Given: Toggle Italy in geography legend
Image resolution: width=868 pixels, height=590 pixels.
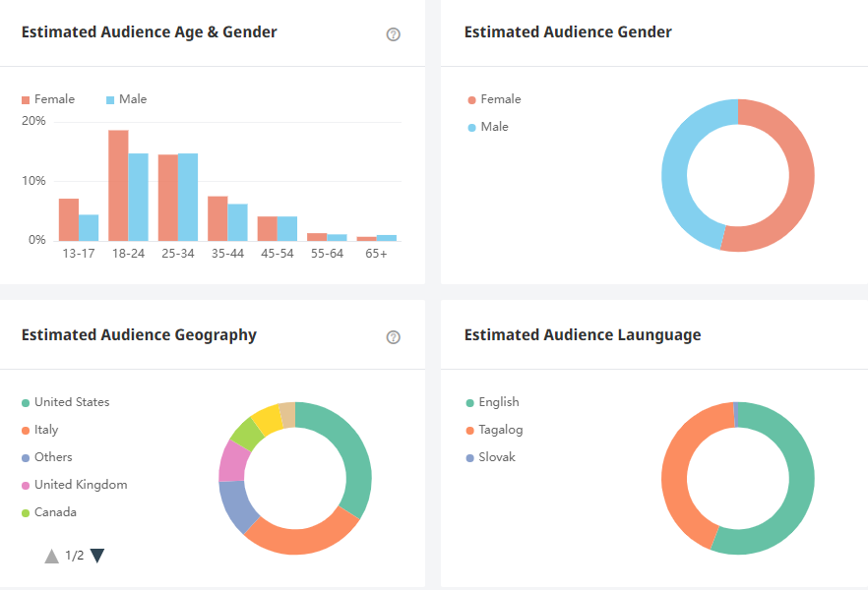Looking at the screenshot, I should click(x=40, y=430).
